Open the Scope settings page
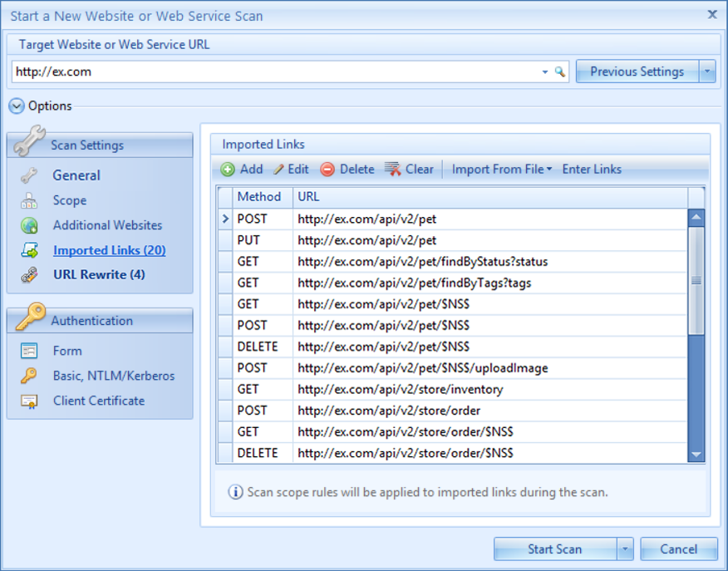 point(70,200)
